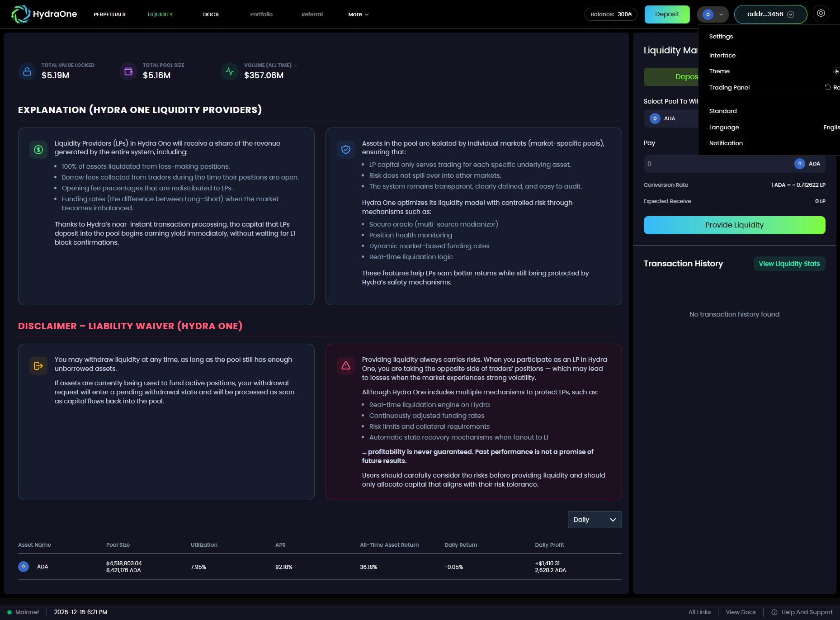Image resolution: width=840 pixels, height=620 pixels.
Task: Switch to the Deposit tab in Liquidity panel
Action: pos(671,77)
